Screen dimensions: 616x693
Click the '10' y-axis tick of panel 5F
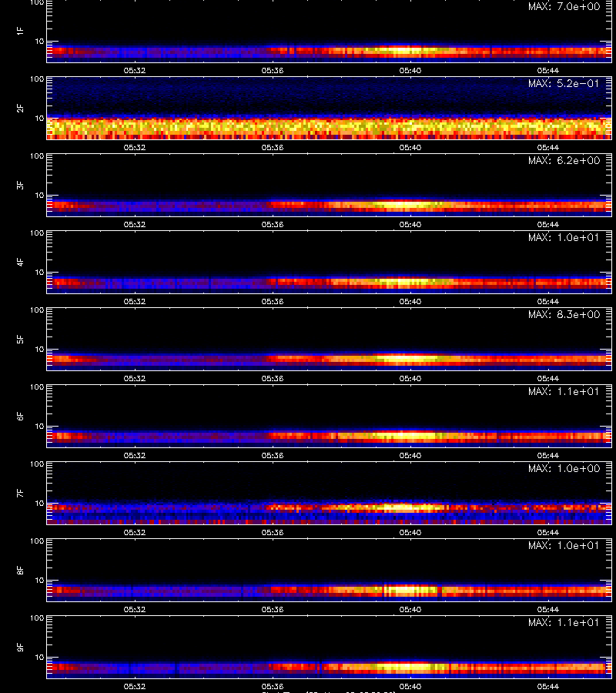(x=39, y=349)
